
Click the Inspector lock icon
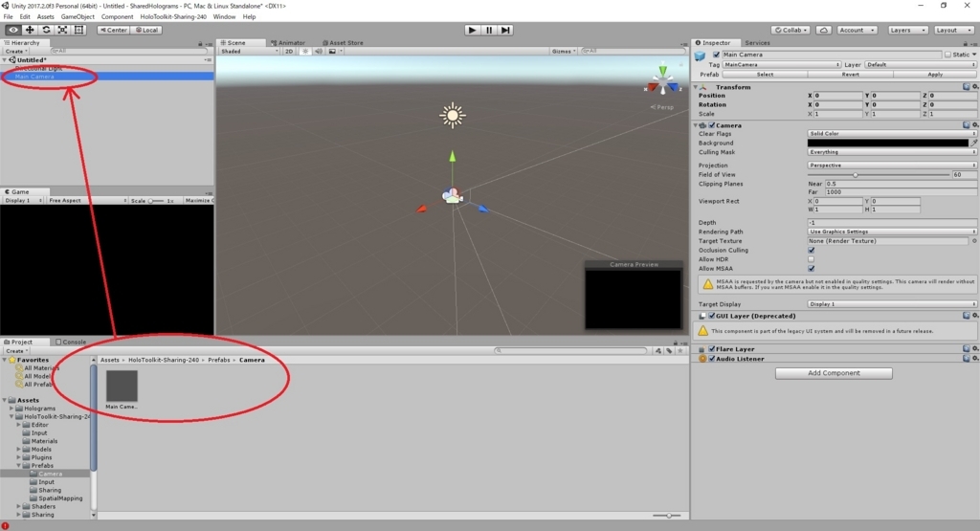coord(965,44)
